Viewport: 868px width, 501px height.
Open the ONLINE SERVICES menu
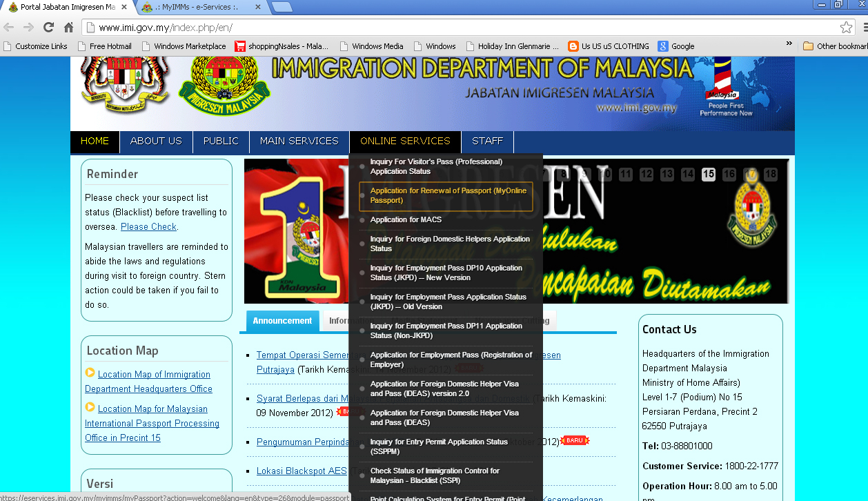point(405,141)
